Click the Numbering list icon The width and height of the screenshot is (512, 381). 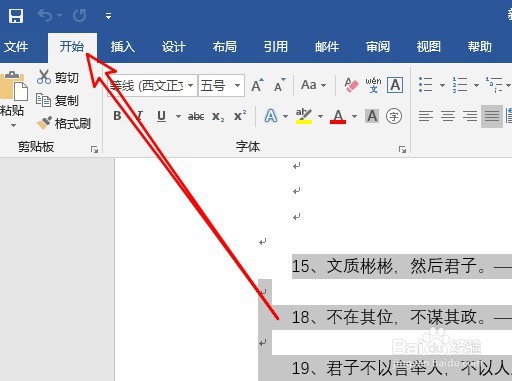(460, 85)
